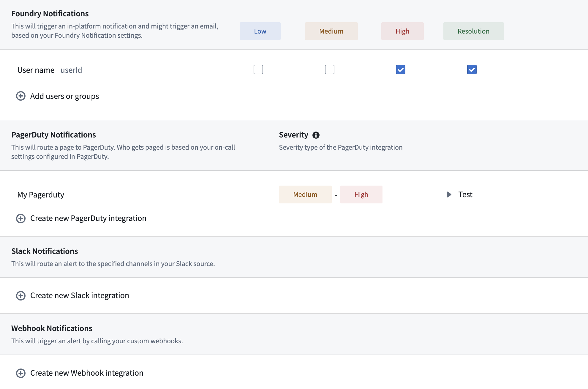
Task: Select the My Pagerduty integration row
Action: [x=41, y=194]
